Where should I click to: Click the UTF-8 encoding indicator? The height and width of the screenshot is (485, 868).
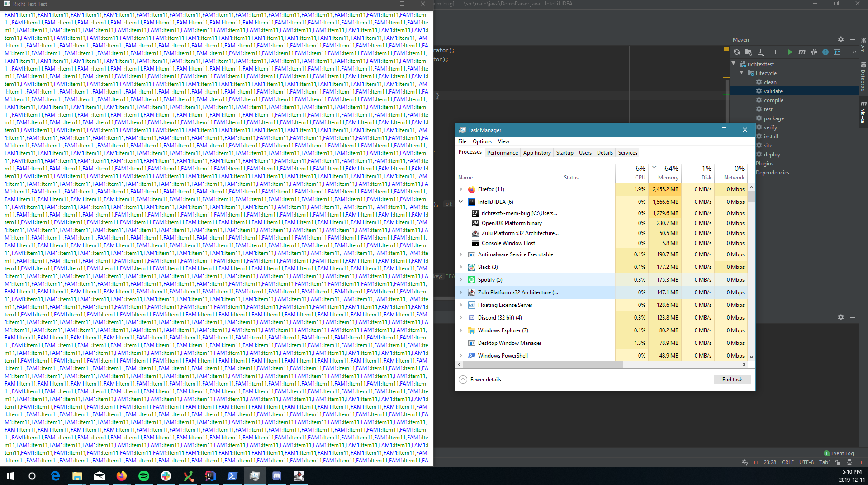point(806,462)
